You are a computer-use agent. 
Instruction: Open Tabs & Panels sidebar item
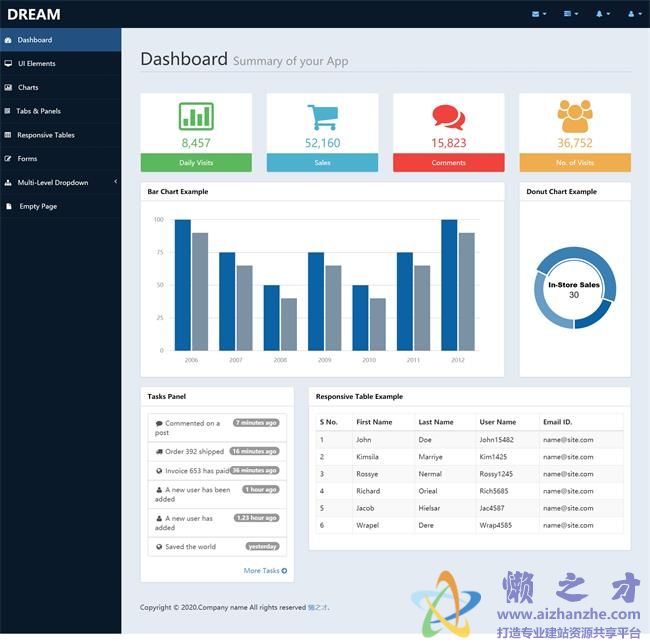coord(38,111)
